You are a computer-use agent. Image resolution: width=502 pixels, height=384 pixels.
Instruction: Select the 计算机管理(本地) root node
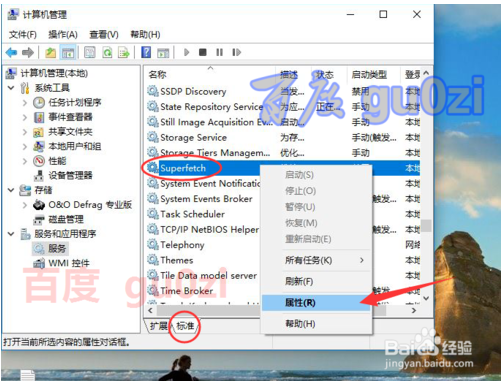click(x=54, y=73)
